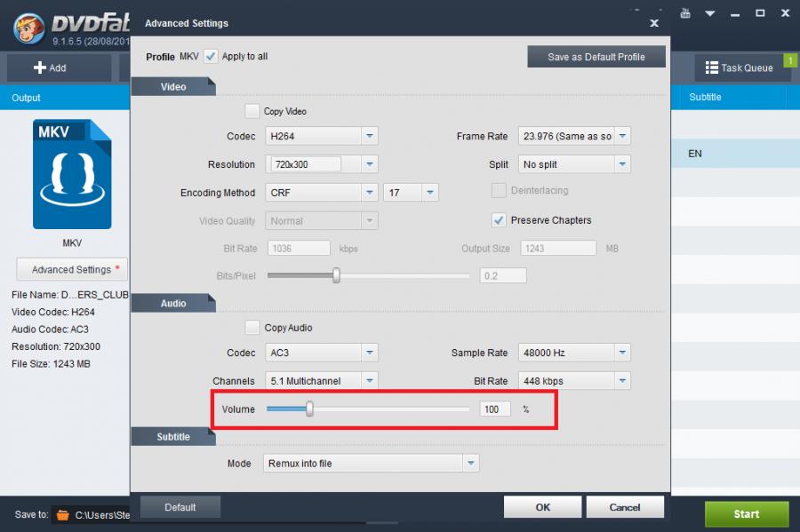This screenshot has height=532, width=800.
Task: Click the DVDFab monkey logo
Action: tap(28, 27)
